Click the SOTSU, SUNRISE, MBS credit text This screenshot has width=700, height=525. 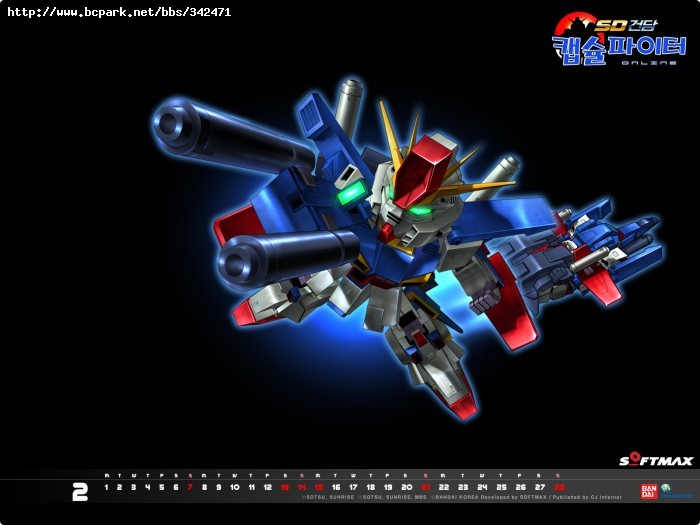[x=392, y=497]
